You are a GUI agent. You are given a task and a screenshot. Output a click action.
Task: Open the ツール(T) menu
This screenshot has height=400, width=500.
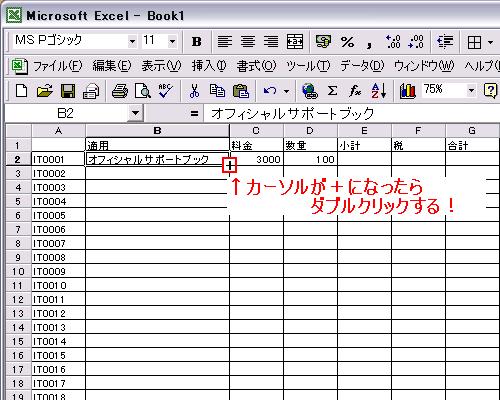click(308, 66)
